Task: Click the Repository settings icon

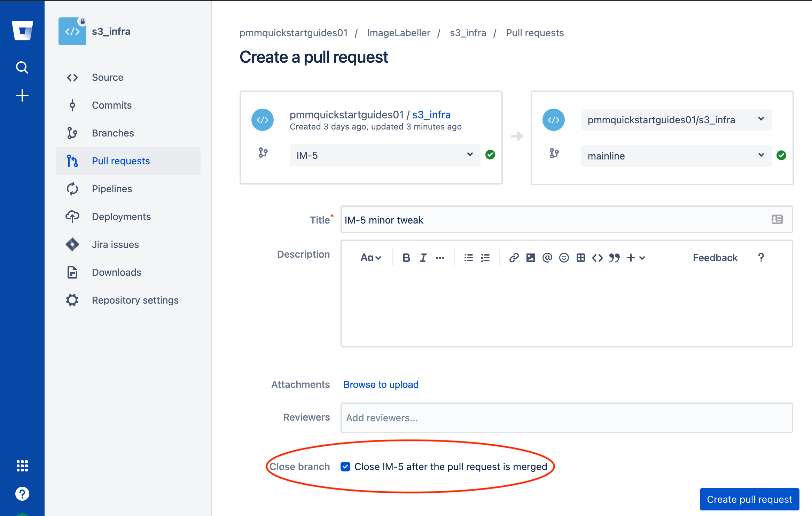Action: click(x=72, y=300)
